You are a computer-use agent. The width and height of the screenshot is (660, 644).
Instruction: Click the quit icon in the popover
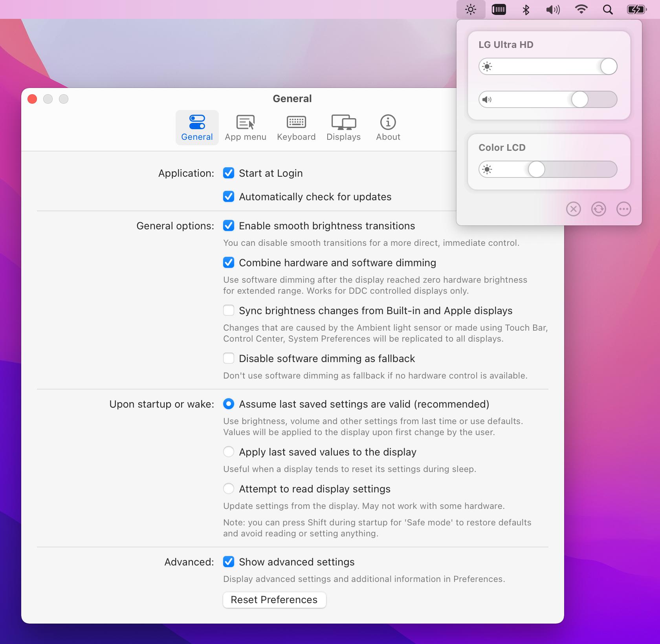[573, 209]
